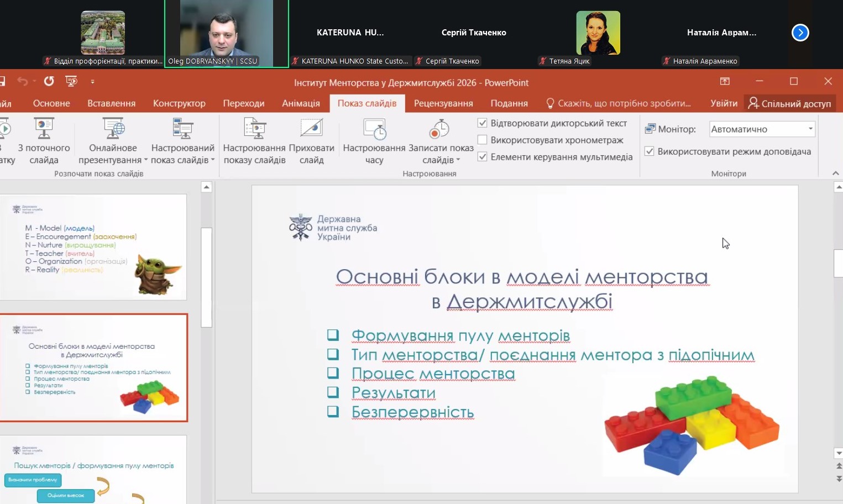Click the redo/repeat icon in the quick access toolbar
The width and height of the screenshot is (843, 504).
click(49, 81)
